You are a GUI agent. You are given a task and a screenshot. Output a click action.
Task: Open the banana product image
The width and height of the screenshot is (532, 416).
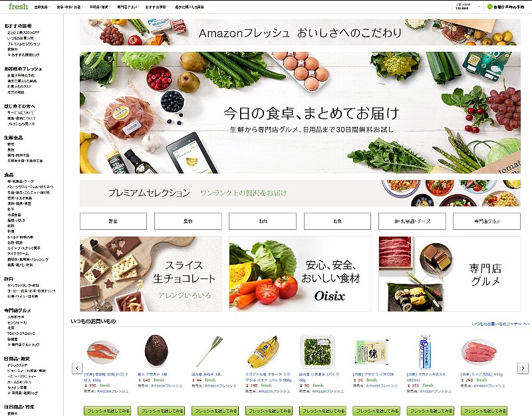click(263, 352)
